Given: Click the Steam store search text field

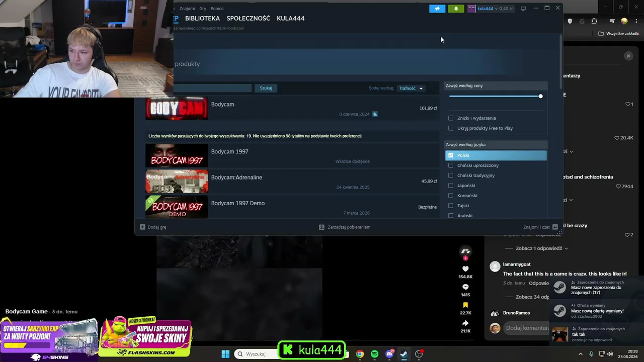Looking at the screenshot, I should [x=212, y=88].
